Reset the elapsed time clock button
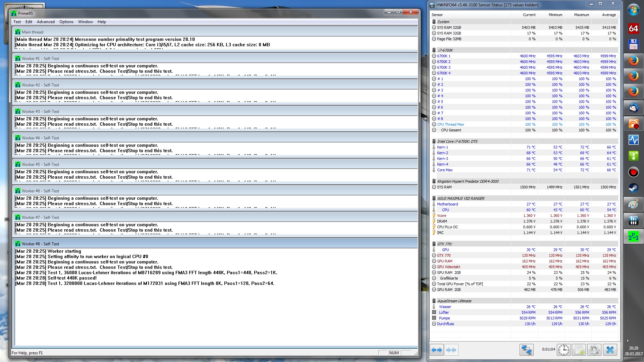The height and width of the screenshot is (362, 644). pos(564,350)
